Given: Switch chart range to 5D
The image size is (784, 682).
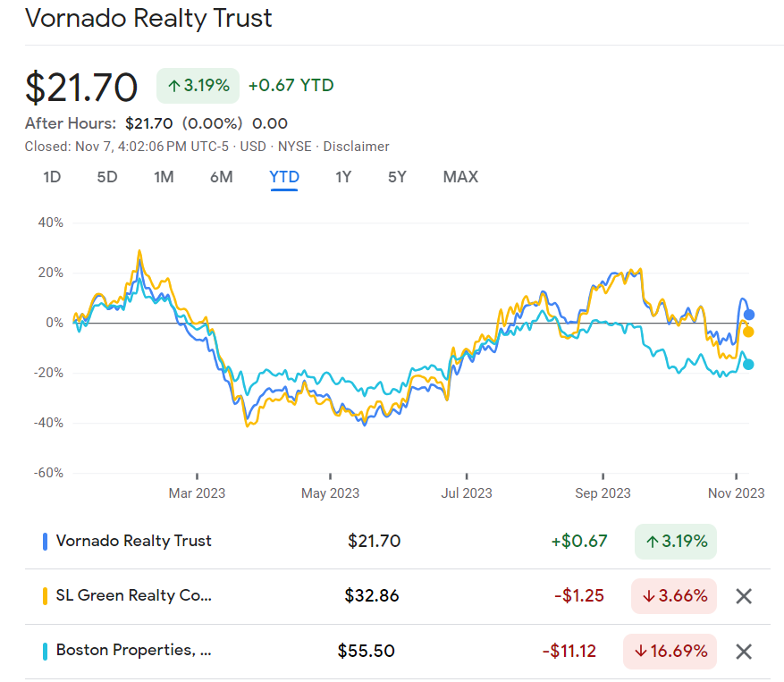Looking at the screenshot, I should [x=107, y=177].
